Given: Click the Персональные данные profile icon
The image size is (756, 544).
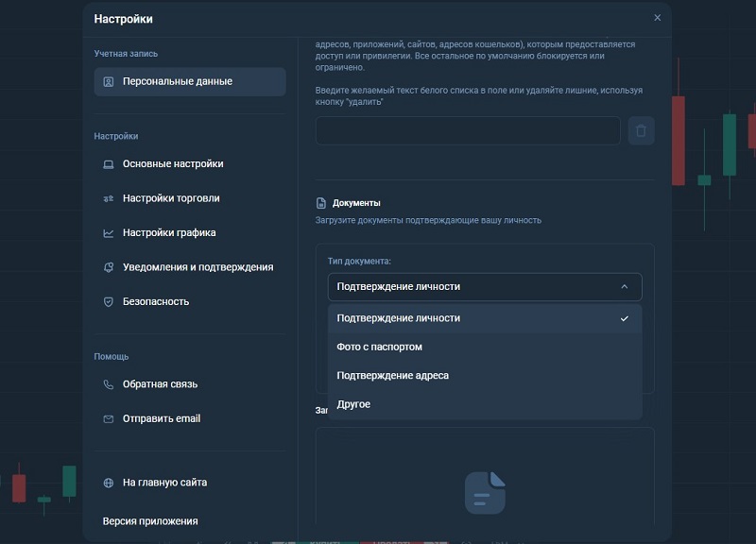Looking at the screenshot, I should click(109, 82).
